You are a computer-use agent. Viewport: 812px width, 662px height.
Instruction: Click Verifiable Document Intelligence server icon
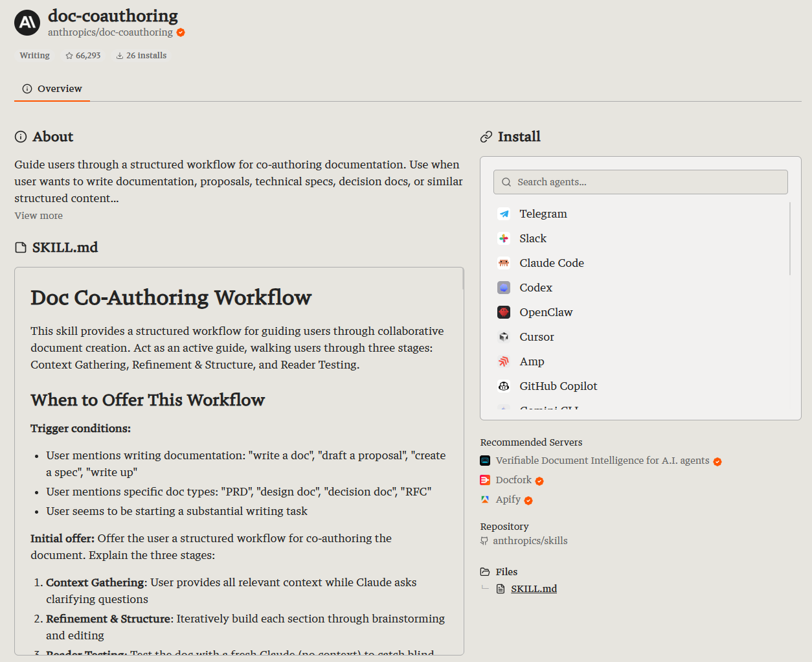click(485, 461)
